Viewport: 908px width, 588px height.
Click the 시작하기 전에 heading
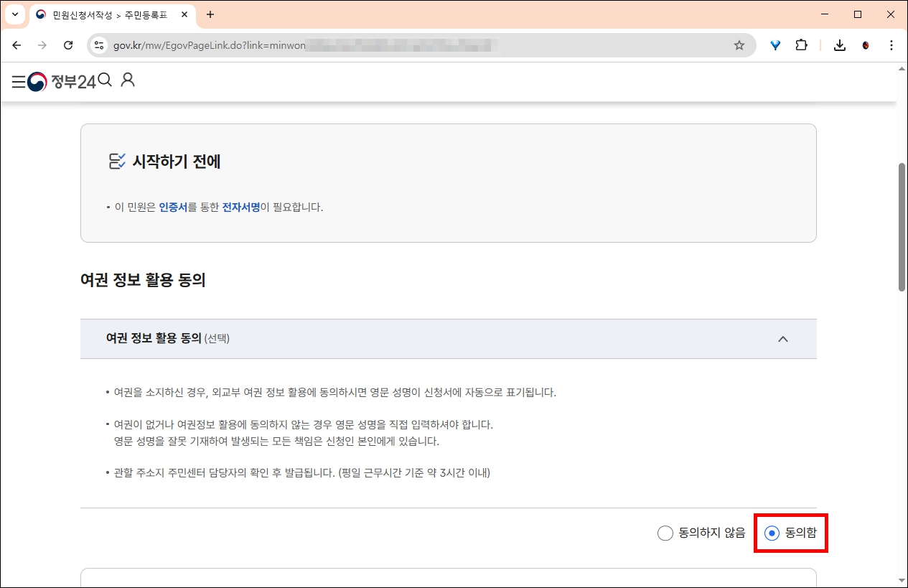point(177,162)
